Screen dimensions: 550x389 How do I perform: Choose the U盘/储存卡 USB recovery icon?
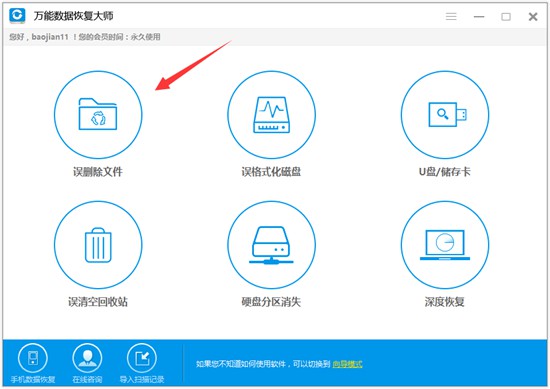point(444,115)
